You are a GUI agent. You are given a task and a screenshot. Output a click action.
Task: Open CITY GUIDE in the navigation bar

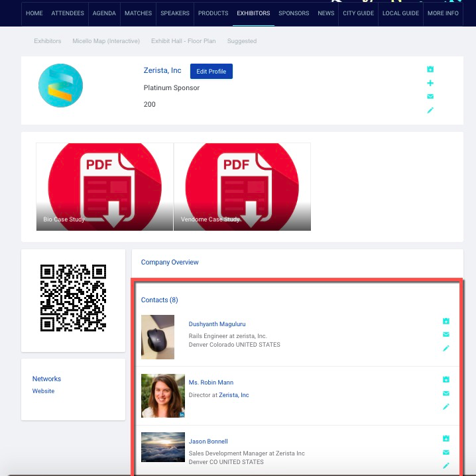pyautogui.click(x=359, y=13)
